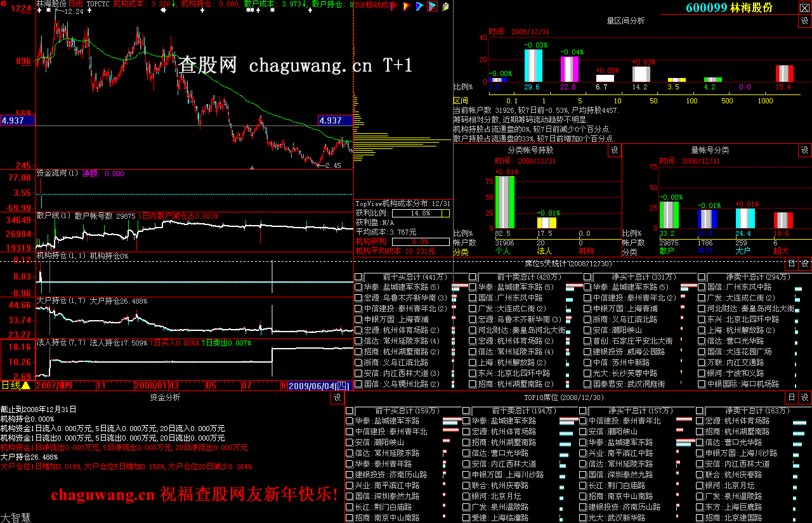Expand the 日线 period selector triangle
The width and height of the screenshot is (812, 523).
26,385
